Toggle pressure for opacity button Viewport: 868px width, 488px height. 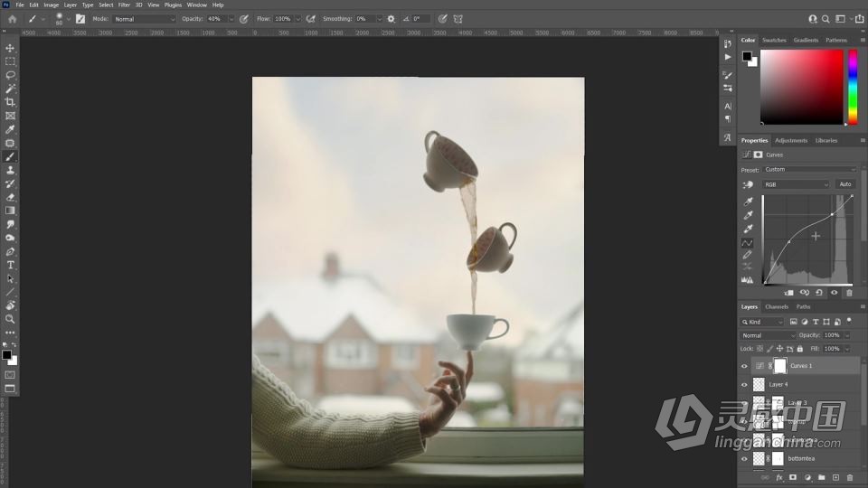(x=244, y=19)
